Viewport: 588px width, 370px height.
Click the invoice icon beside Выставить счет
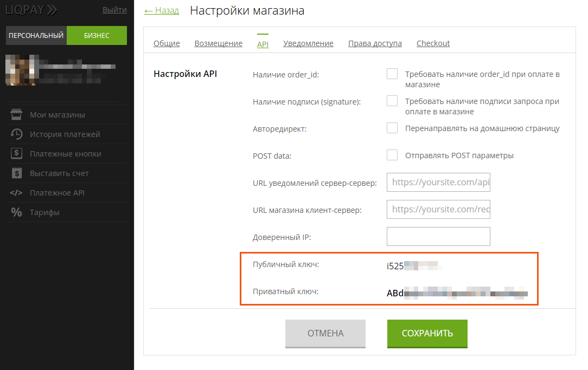click(x=16, y=173)
